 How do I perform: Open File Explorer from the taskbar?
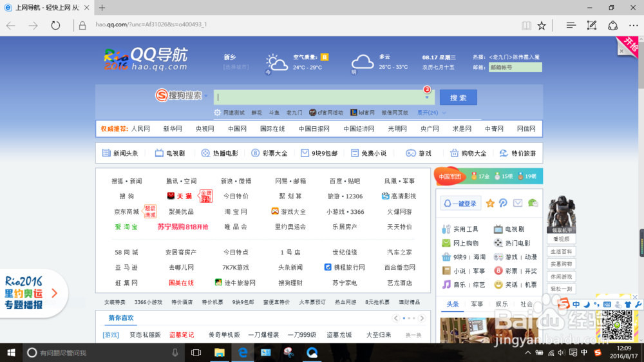point(220,352)
